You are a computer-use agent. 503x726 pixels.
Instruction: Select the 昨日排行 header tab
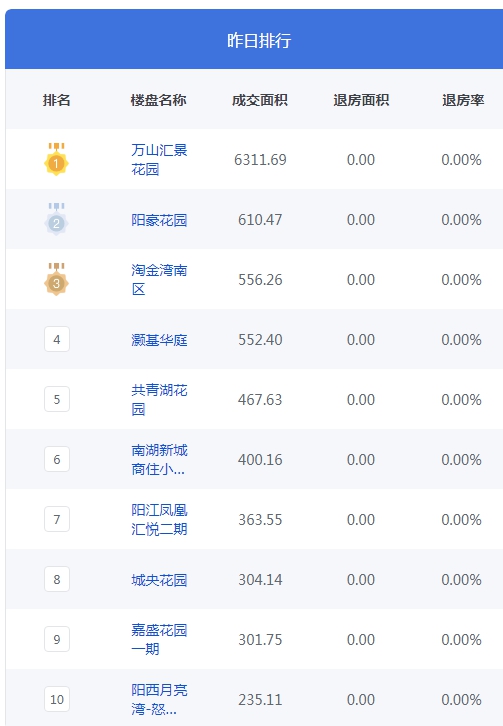tap(259, 40)
